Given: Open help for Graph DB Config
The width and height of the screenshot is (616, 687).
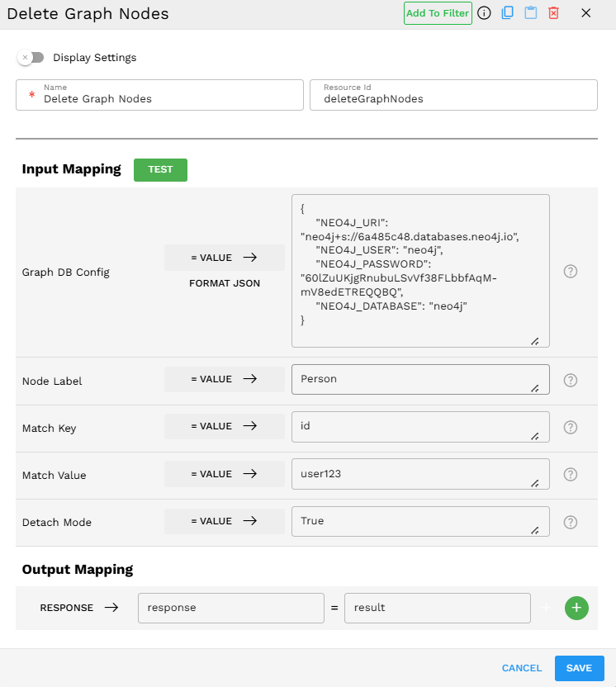Looking at the screenshot, I should (570, 272).
